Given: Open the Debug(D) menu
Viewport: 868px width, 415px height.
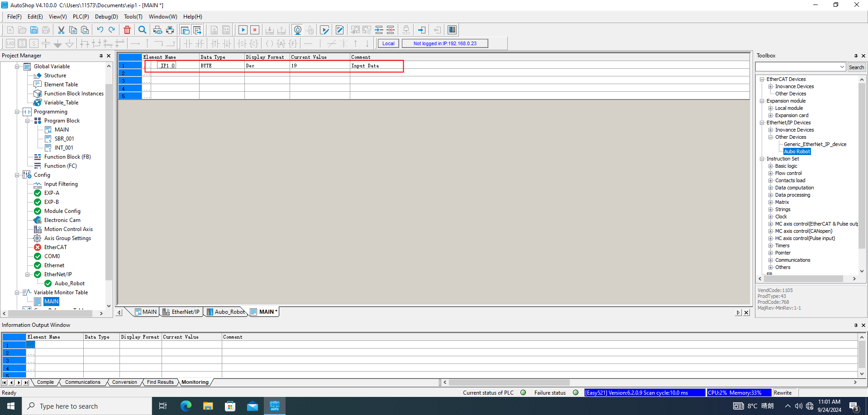Looking at the screenshot, I should pos(106,17).
